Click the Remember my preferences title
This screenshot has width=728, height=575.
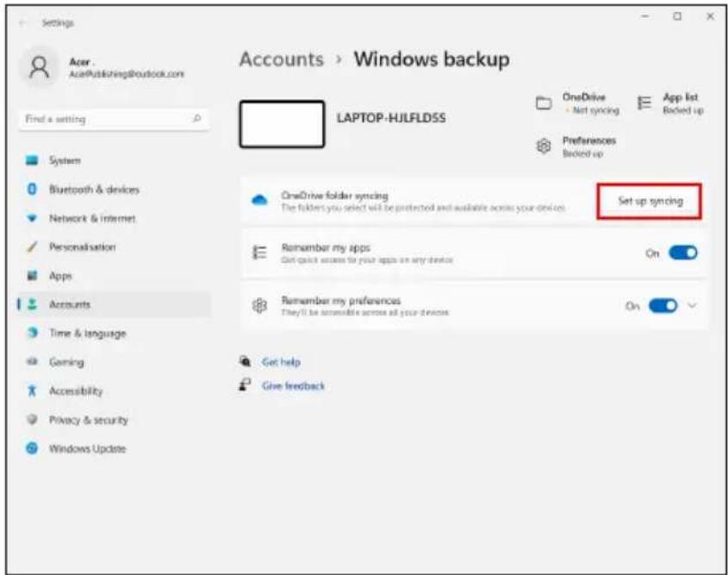coord(341,301)
